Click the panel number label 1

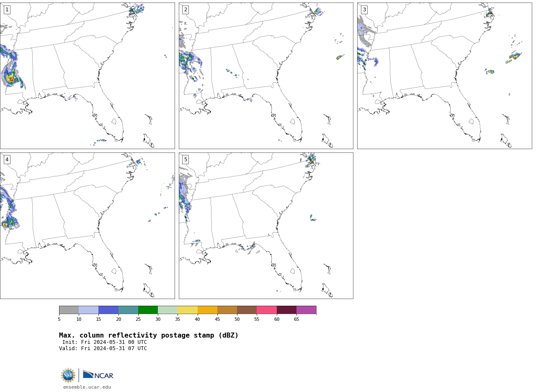click(7, 10)
